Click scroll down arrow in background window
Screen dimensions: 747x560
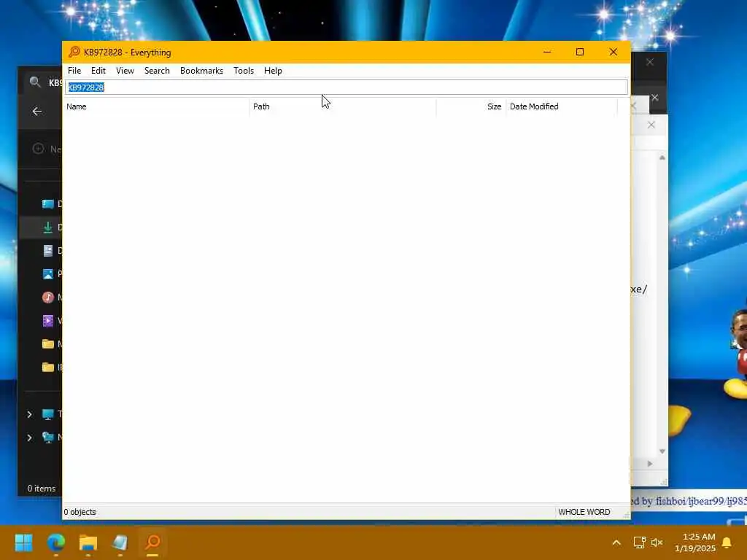pyautogui.click(x=662, y=451)
